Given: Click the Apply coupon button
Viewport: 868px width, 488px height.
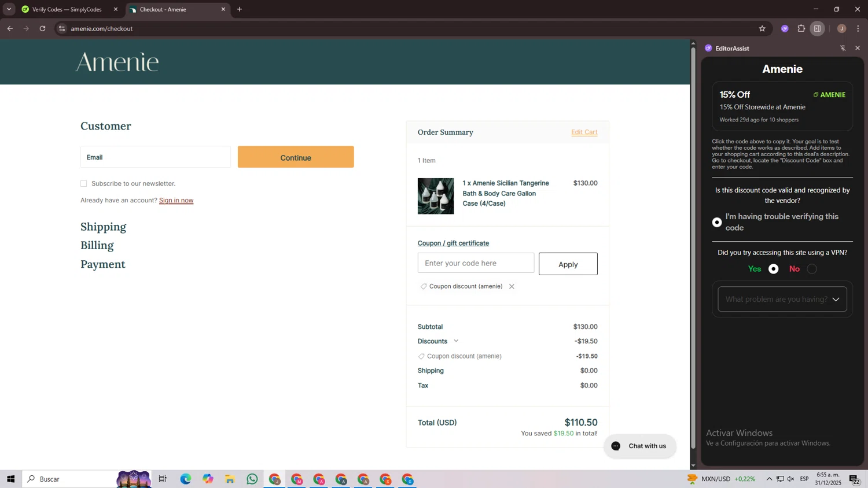Looking at the screenshot, I should [x=568, y=264].
